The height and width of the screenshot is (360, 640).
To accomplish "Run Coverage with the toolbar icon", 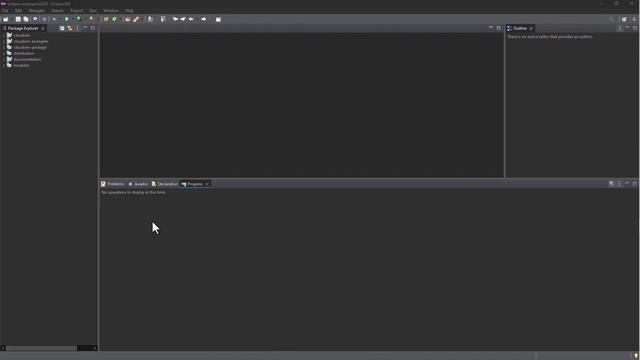I will (78, 19).
